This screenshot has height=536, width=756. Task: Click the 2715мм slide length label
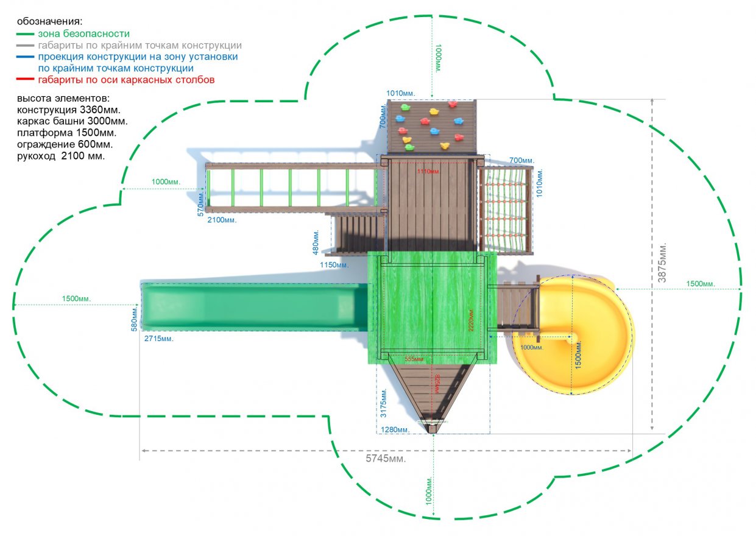(158, 338)
